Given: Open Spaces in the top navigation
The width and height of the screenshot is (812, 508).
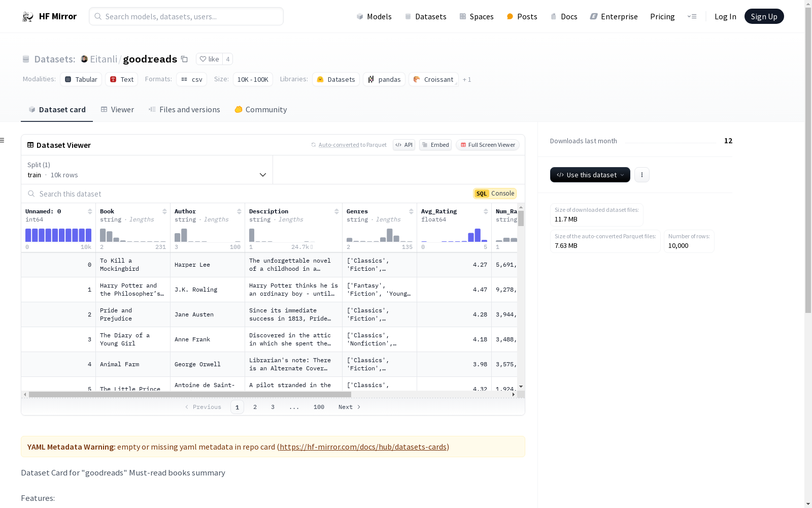Looking at the screenshot, I should 477,17.
